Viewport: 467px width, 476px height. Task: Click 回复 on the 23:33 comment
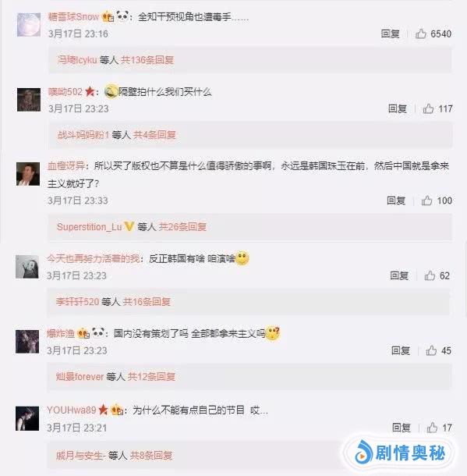click(396, 201)
